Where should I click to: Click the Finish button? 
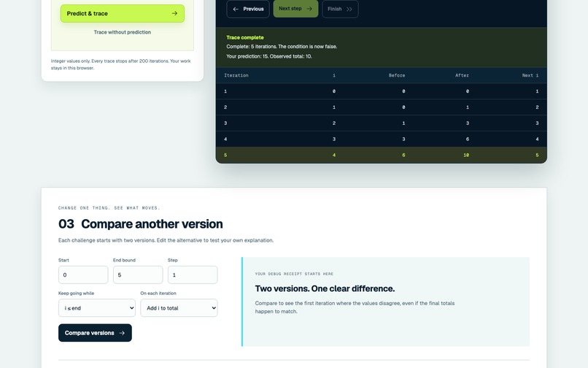(340, 9)
